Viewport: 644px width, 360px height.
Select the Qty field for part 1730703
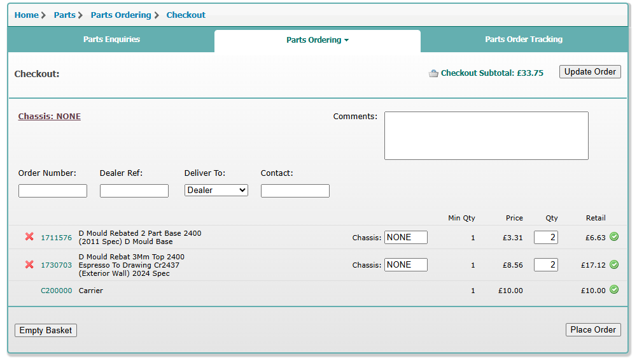[x=545, y=264]
